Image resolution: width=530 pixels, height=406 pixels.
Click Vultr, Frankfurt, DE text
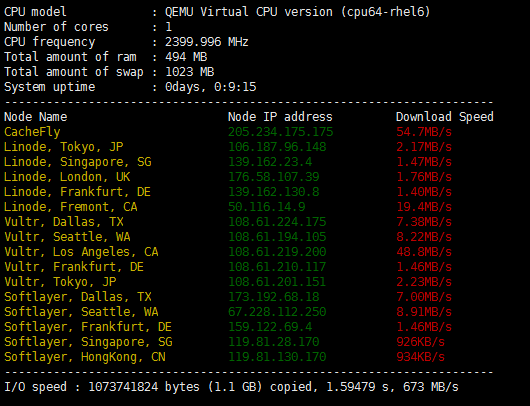point(74,267)
